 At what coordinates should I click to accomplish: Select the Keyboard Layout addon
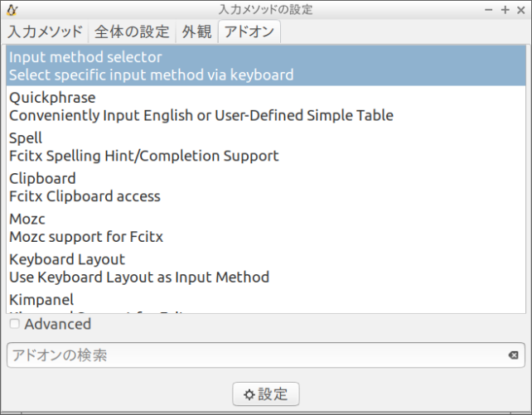[265, 268]
